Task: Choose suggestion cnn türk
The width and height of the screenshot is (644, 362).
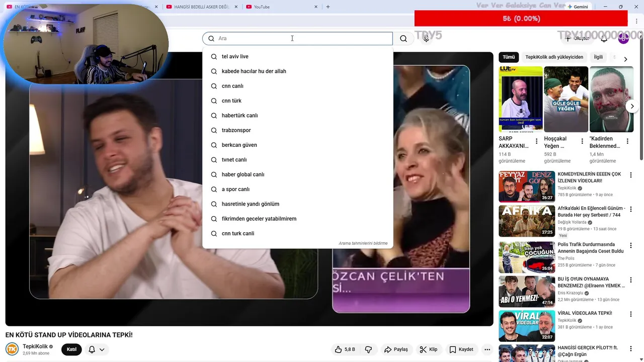Action: point(297,101)
